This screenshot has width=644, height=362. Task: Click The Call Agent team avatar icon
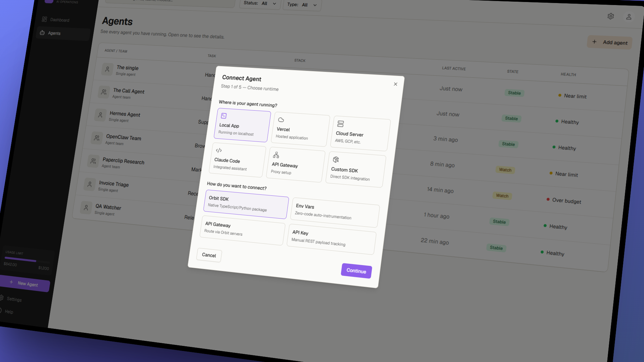coord(104,92)
